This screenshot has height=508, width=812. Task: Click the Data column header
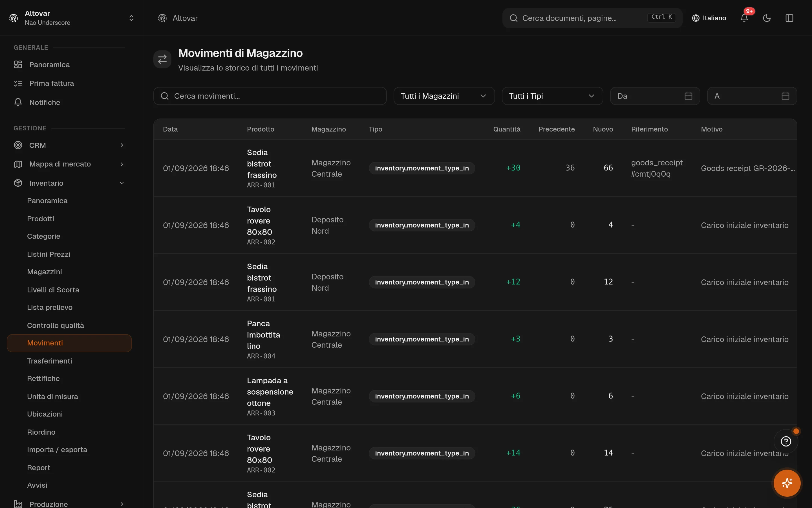point(170,129)
